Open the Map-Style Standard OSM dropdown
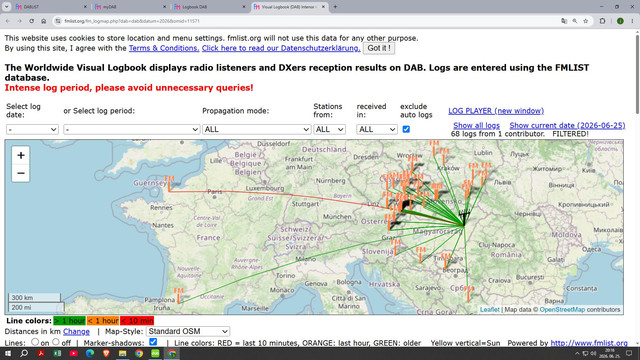The image size is (640, 360). [188, 331]
